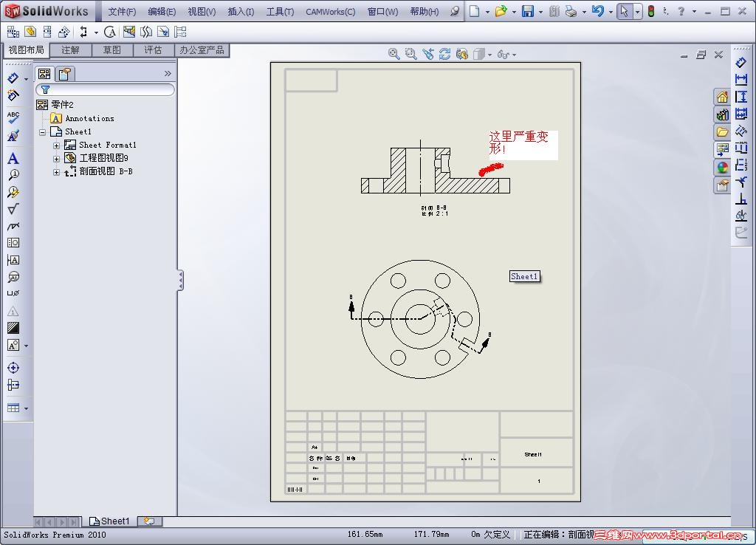Open Design Library icon in task pane
756x545 pixels.
point(722,114)
